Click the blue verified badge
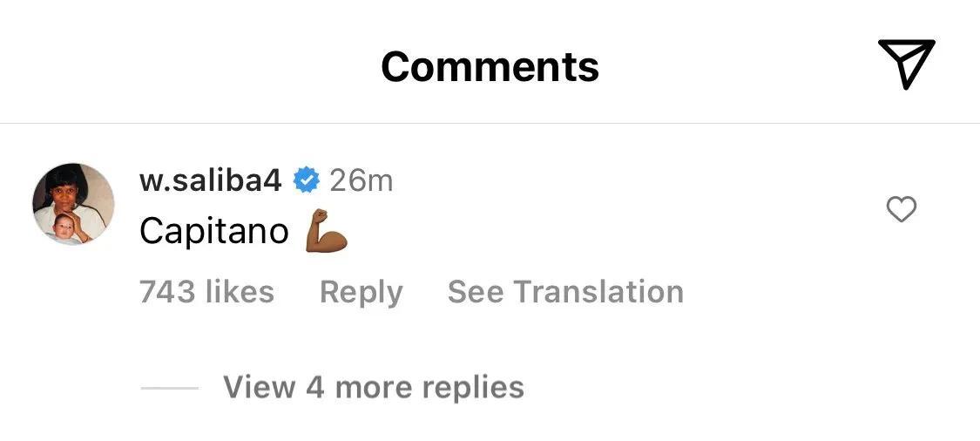Screen dimensions: 980x441 pos(307,180)
